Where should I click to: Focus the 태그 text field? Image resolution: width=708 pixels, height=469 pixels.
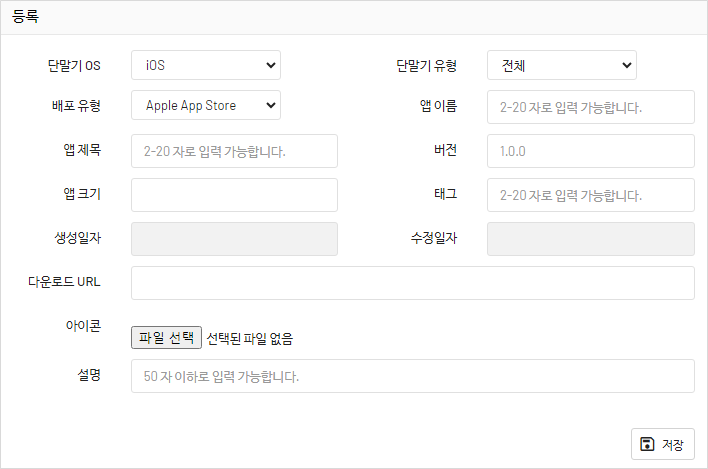pos(590,195)
